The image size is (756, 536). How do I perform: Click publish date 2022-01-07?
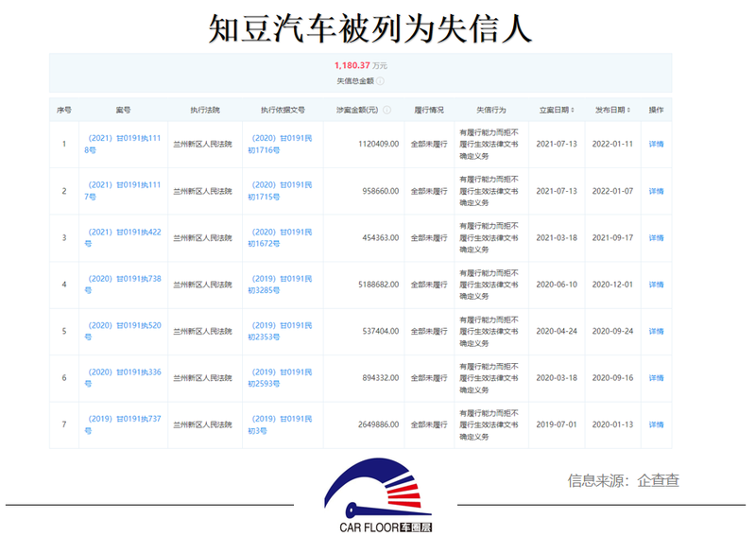click(612, 191)
